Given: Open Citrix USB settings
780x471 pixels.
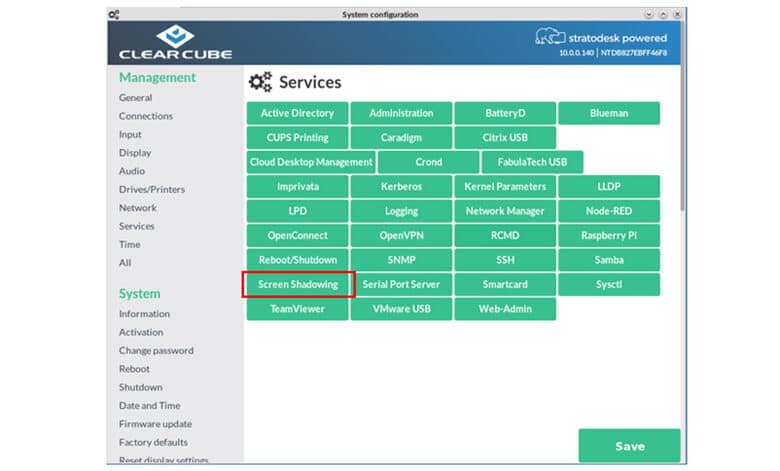Looking at the screenshot, I should point(505,137).
